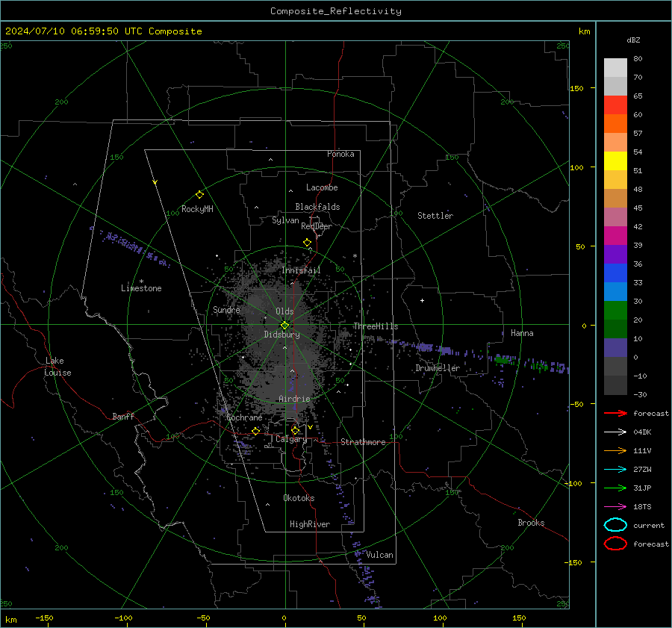Click the red forecast arrow in the legend
This screenshot has width=672, height=628.
click(615, 413)
